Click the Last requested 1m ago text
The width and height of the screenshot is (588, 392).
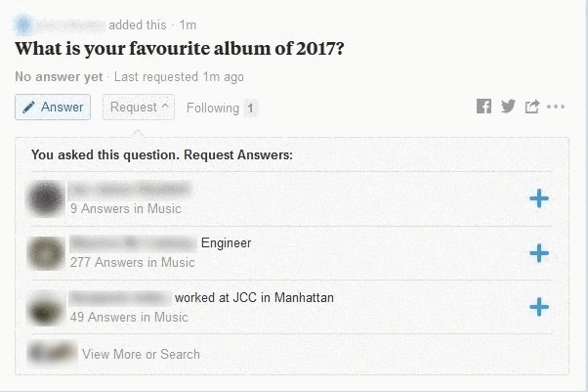[x=179, y=76]
